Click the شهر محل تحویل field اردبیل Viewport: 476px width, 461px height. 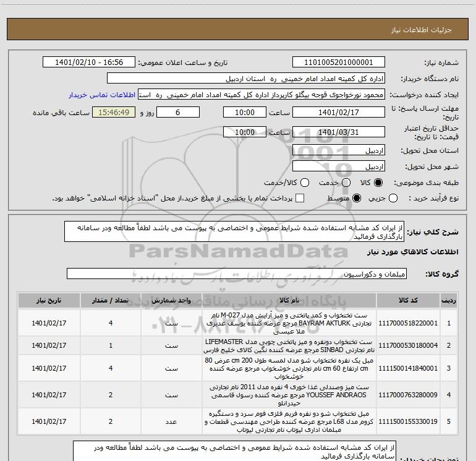coord(339,166)
